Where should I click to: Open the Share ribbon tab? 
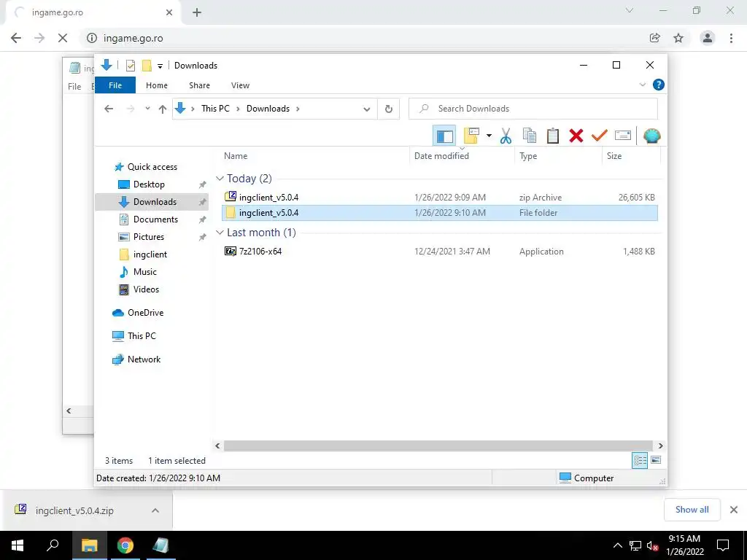(x=199, y=85)
